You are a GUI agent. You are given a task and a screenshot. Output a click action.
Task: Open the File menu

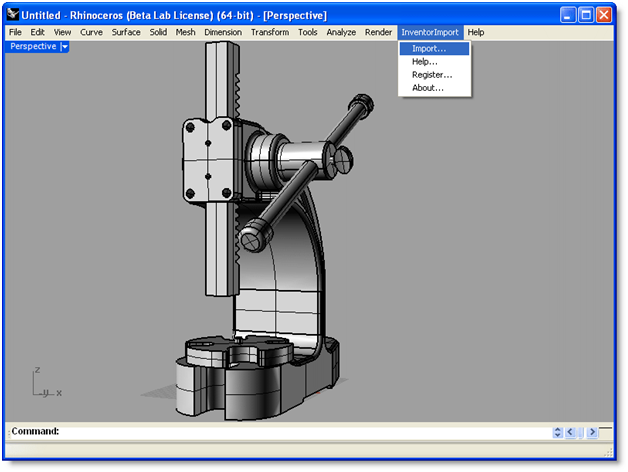(15, 32)
